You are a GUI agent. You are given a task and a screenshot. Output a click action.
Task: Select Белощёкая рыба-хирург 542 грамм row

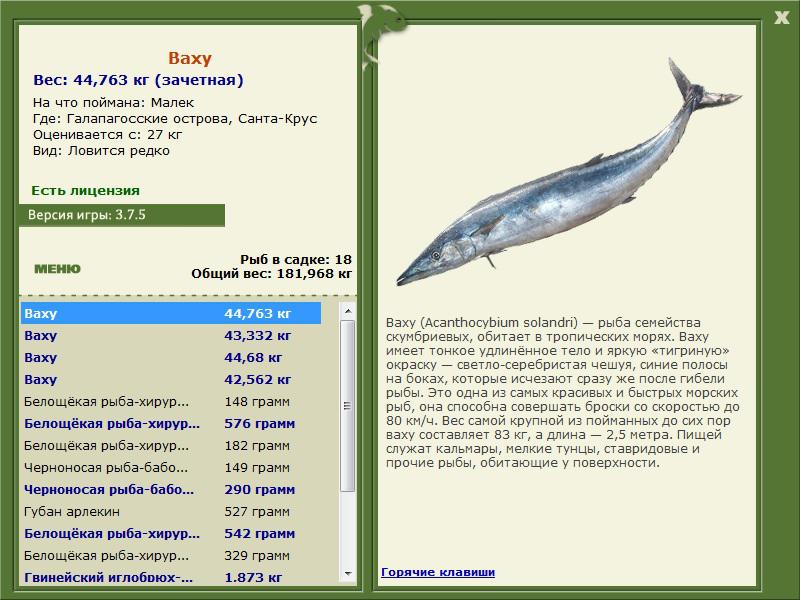tap(171, 533)
